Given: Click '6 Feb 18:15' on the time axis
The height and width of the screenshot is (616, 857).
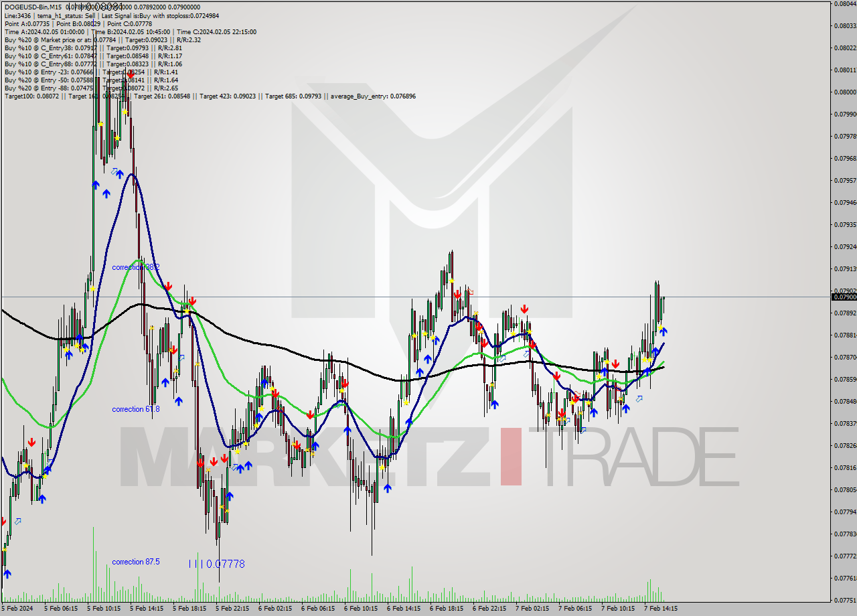Looking at the screenshot, I should [x=447, y=609].
